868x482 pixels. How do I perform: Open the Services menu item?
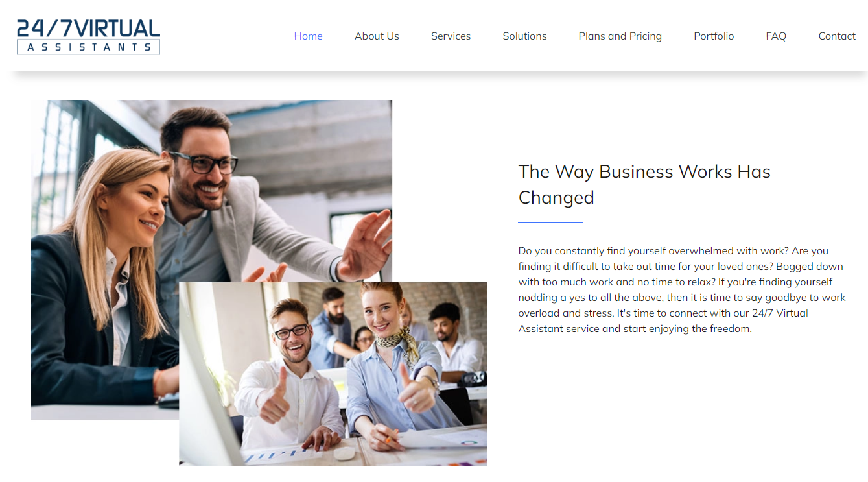(451, 36)
